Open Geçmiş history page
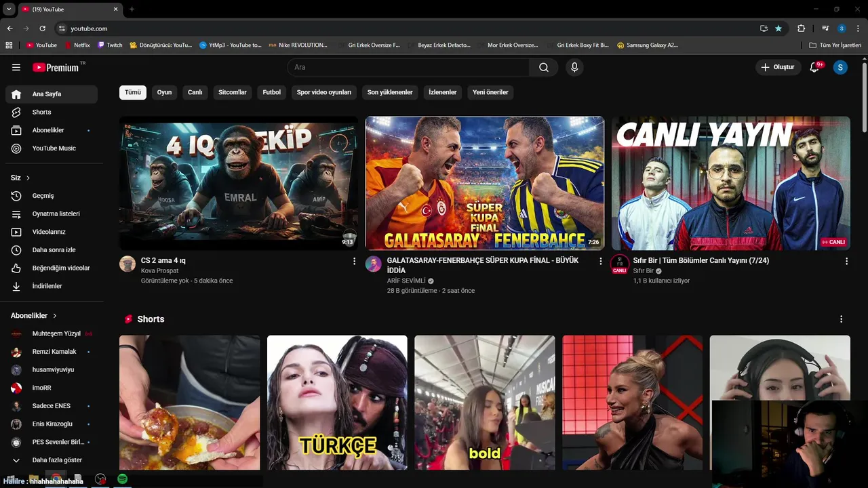Image resolution: width=868 pixels, height=488 pixels. 52,196
